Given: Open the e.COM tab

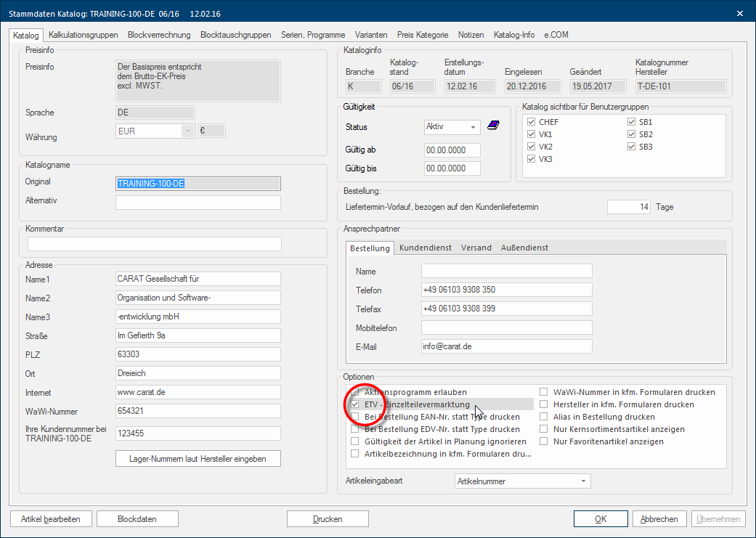Looking at the screenshot, I should point(556,35).
